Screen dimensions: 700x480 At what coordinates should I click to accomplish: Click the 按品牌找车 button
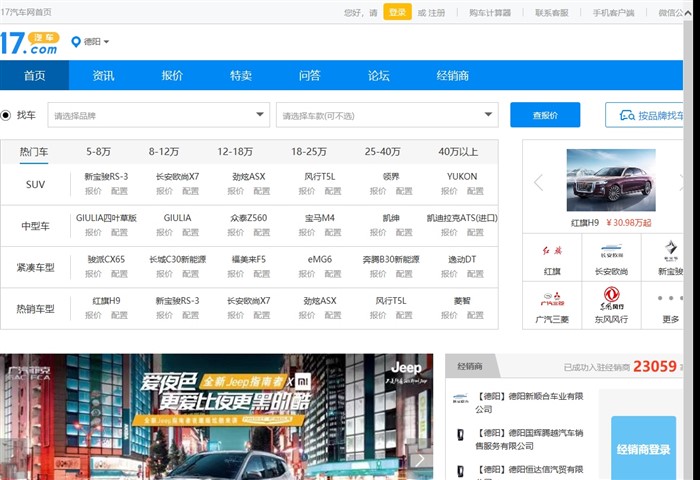644,115
